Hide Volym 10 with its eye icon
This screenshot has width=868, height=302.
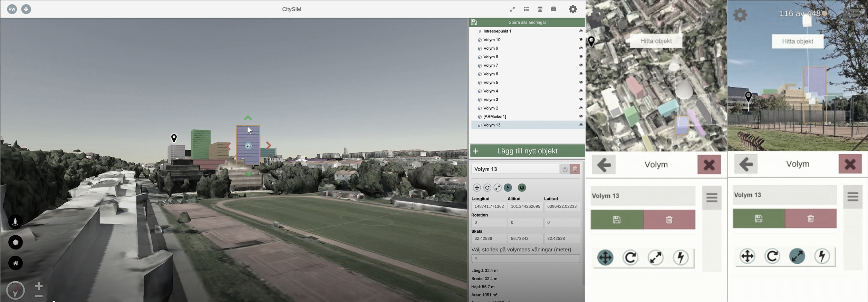tap(581, 39)
